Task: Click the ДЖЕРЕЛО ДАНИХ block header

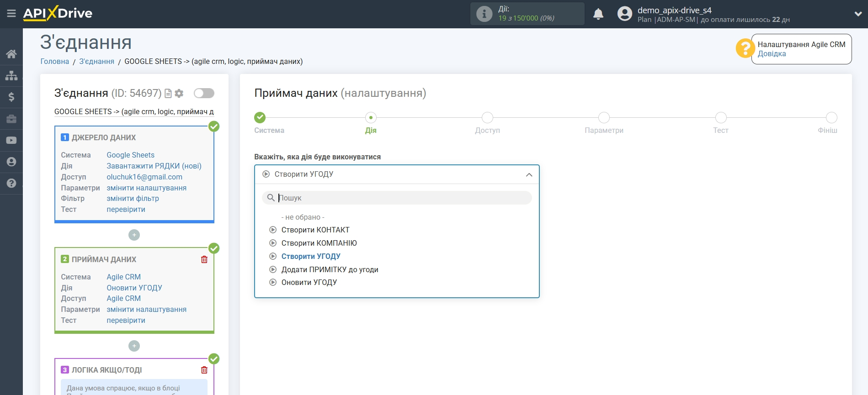Action: [104, 138]
